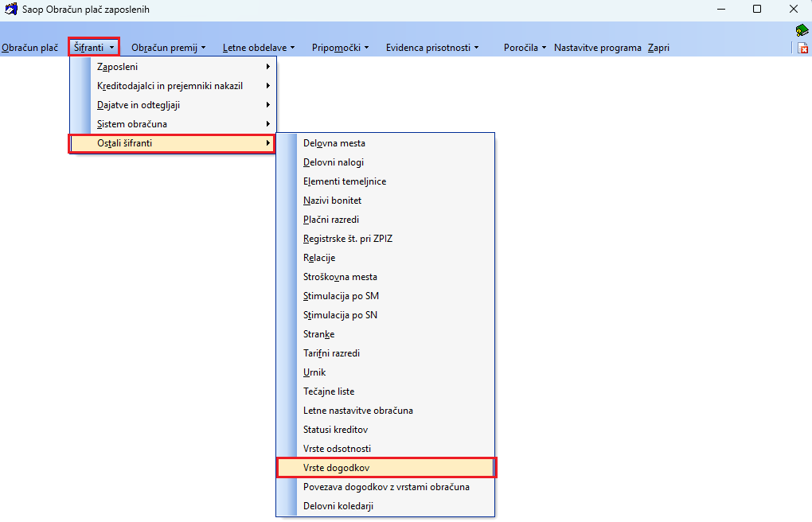Choose Stimulacija po SN
This screenshot has width=812, height=522.
pos(385,315)
